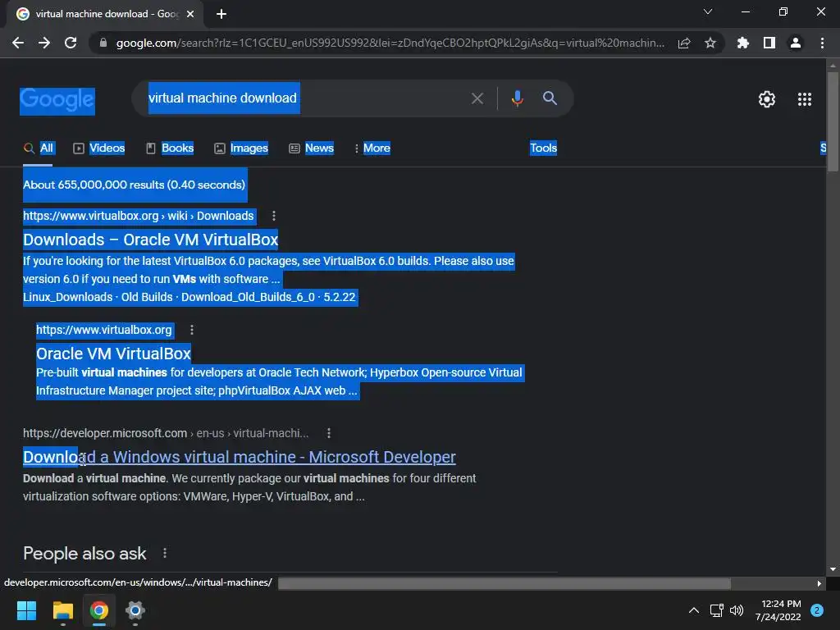Switch to Books results tab

[x=171, y=148]
